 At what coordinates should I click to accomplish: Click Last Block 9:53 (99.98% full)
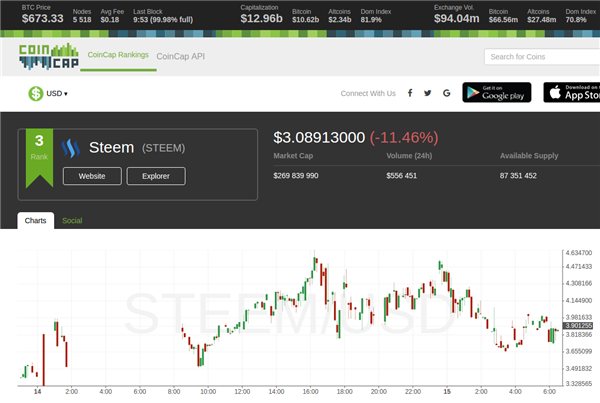pyautogui.click(x=163, y=16)
